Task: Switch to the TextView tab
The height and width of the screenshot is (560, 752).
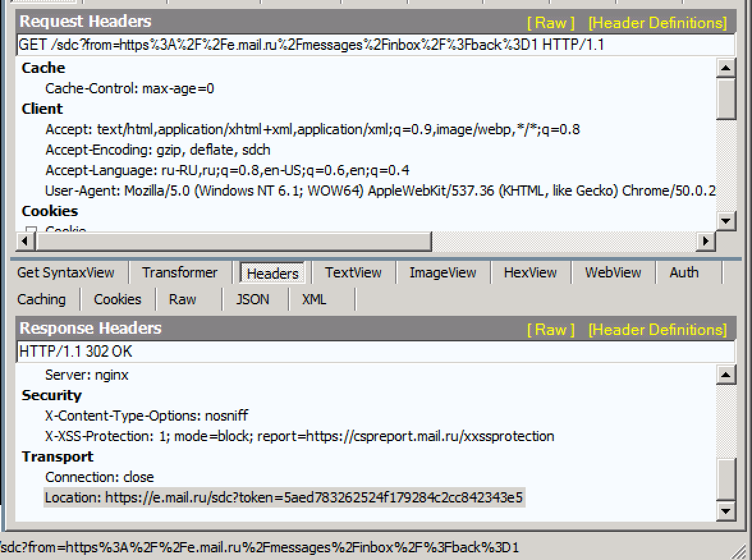Action: point(353,272)
